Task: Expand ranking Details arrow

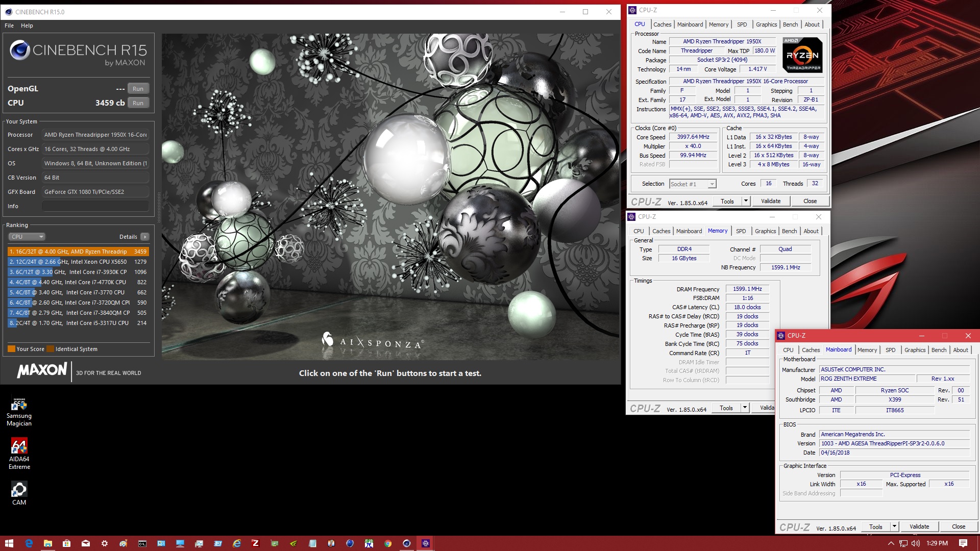Action: (145, 237)
